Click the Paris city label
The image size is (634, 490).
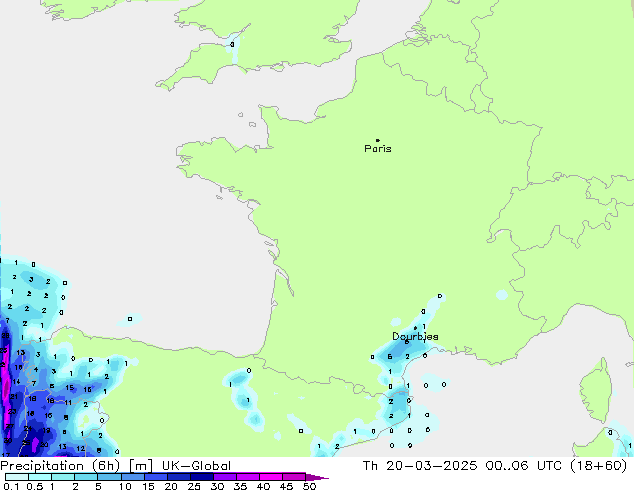coord(378,149)
